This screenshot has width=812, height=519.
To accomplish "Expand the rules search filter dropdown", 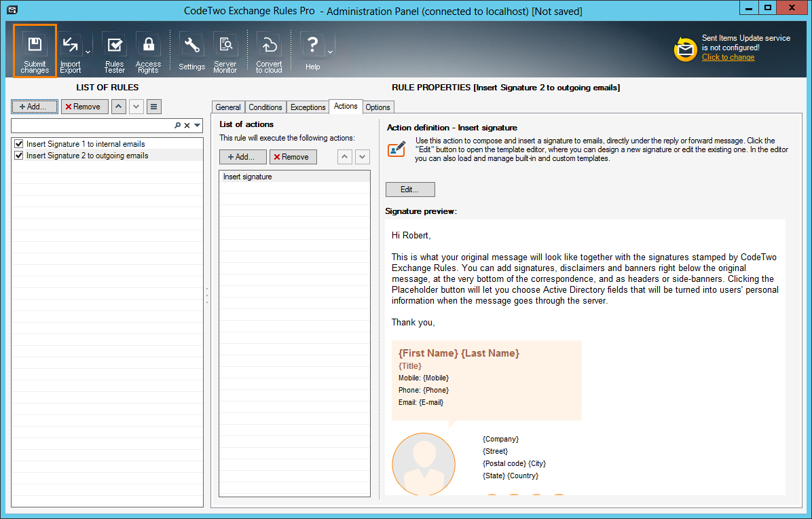I will coord(198,126).
